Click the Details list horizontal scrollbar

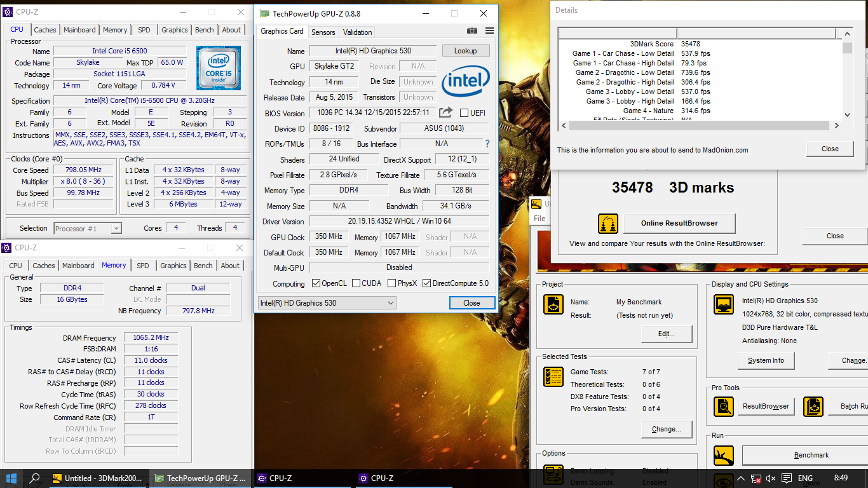pyautogui.click(x=700, y=126)
